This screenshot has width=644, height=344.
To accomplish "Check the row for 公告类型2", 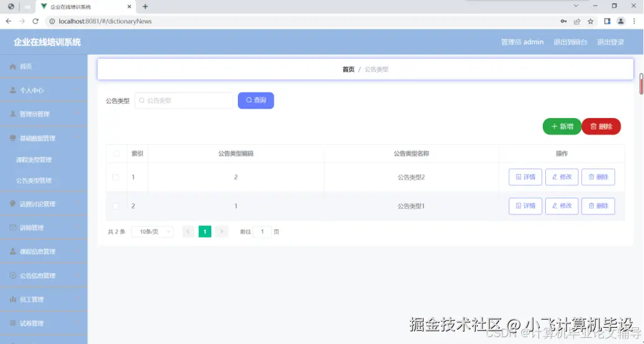I will 116,178.
